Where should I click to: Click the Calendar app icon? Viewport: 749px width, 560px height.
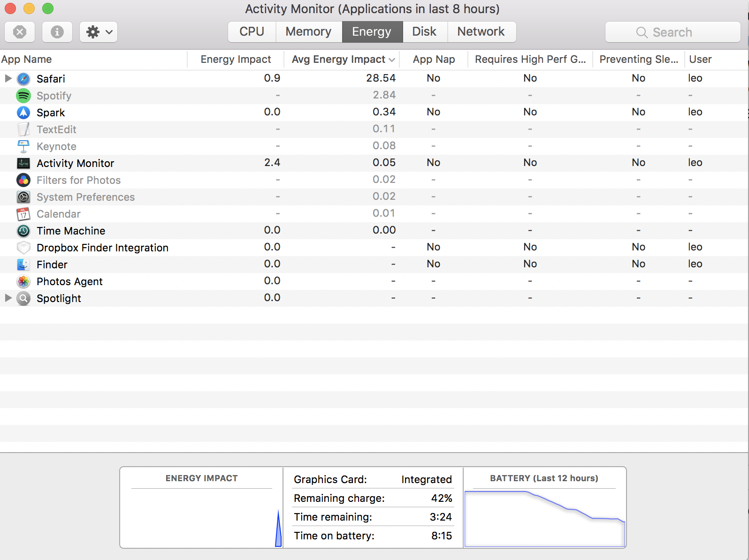pos(23,214)
